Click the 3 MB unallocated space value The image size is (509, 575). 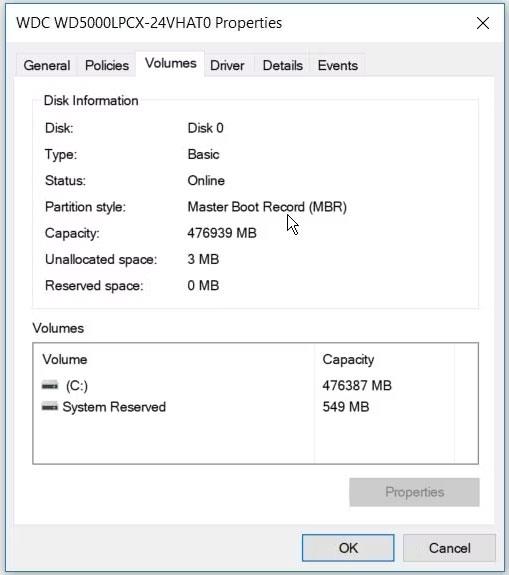[x=203, y=259]
